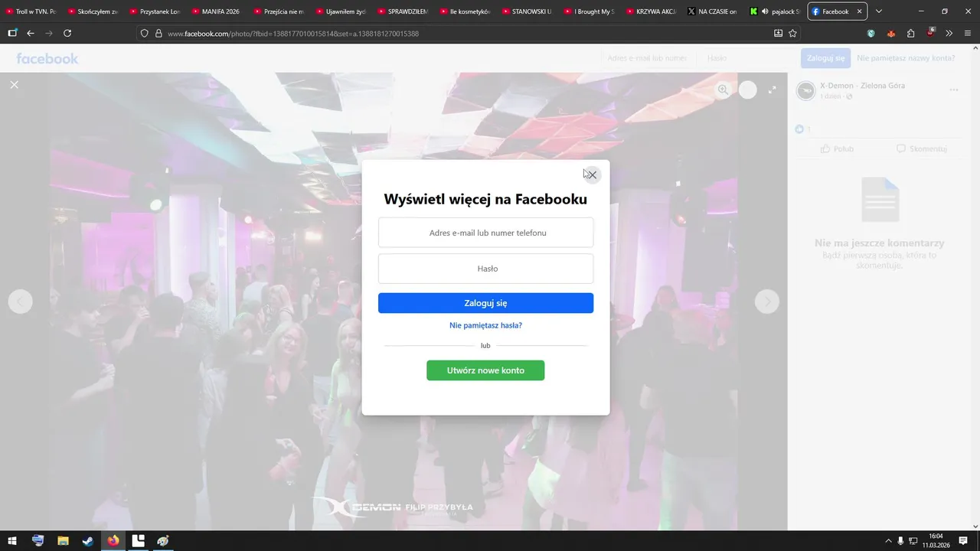Reload the current Facebook page
980x551 pixels.
click(67, 34)
